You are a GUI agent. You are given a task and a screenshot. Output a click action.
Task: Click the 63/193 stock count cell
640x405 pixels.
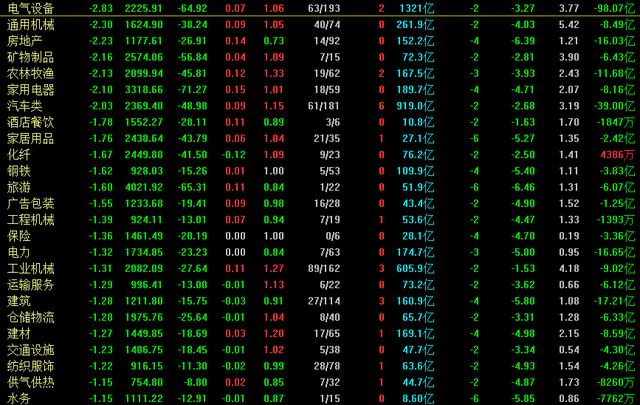[x=324, y=8]
